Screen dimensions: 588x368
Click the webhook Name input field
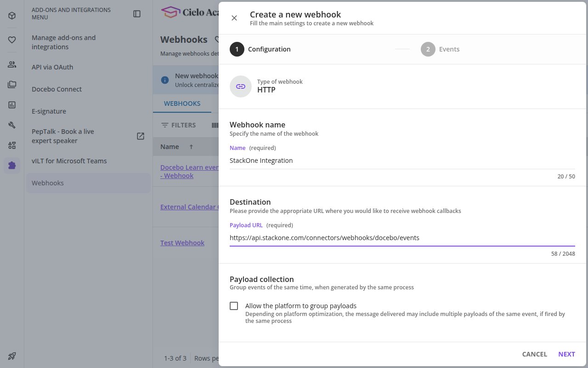[x=402, y=161]
